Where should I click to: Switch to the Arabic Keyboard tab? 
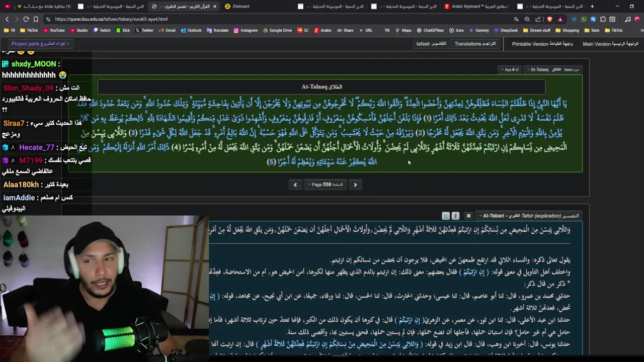click(x=476, y=7)
